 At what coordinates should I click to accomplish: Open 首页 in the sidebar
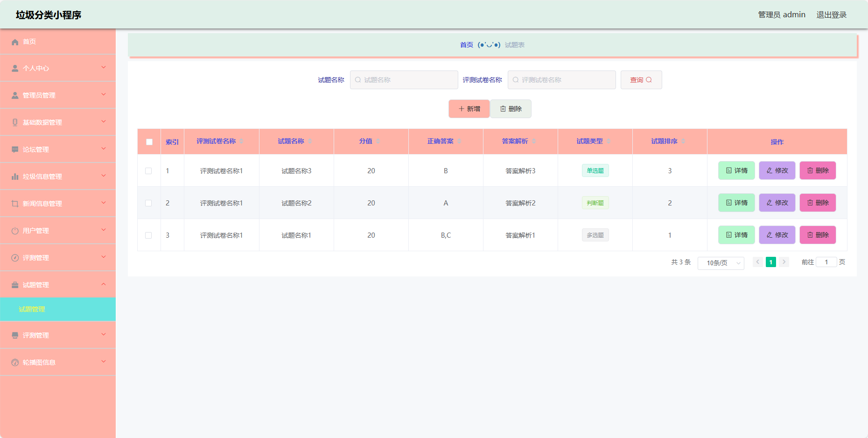[58, 42]
